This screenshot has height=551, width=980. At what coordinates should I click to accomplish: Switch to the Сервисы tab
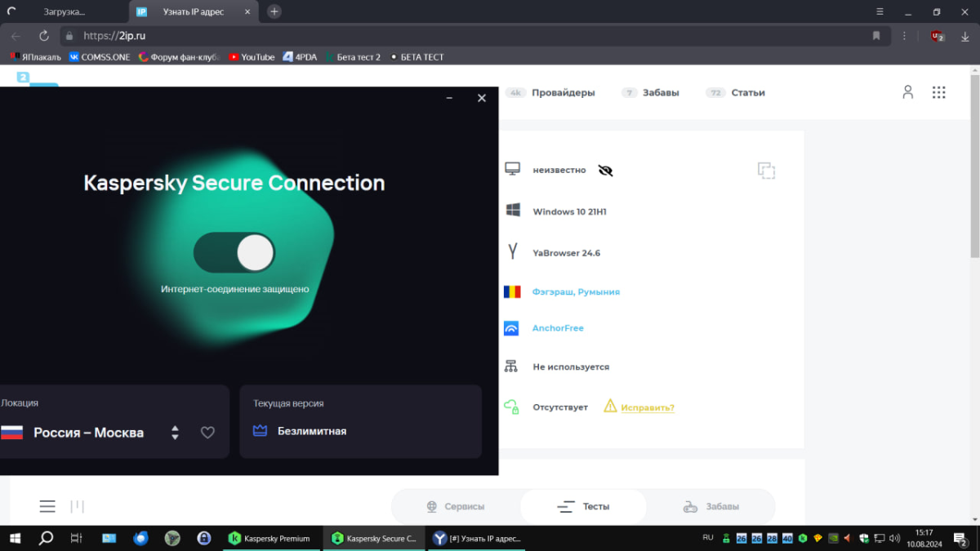coord(456,506)
